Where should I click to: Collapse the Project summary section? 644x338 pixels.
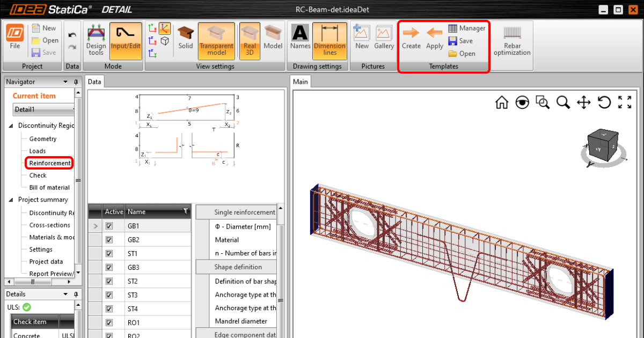point(11,200)
